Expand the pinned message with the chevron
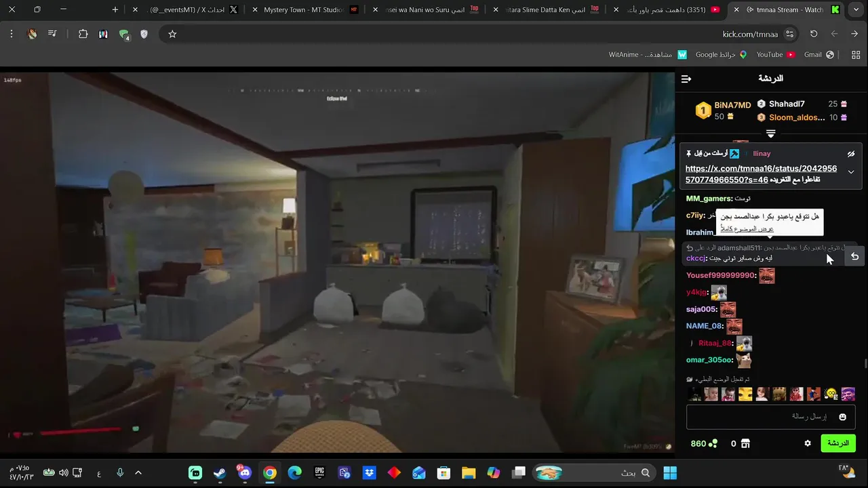Screen dimensions: 868x488 851,172
